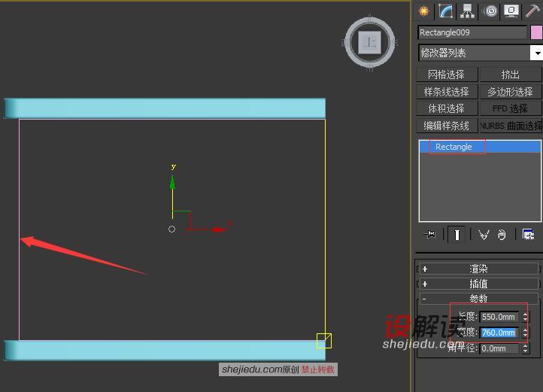Open the pink object color swatch
543x392 pixels.
(536, 32)
